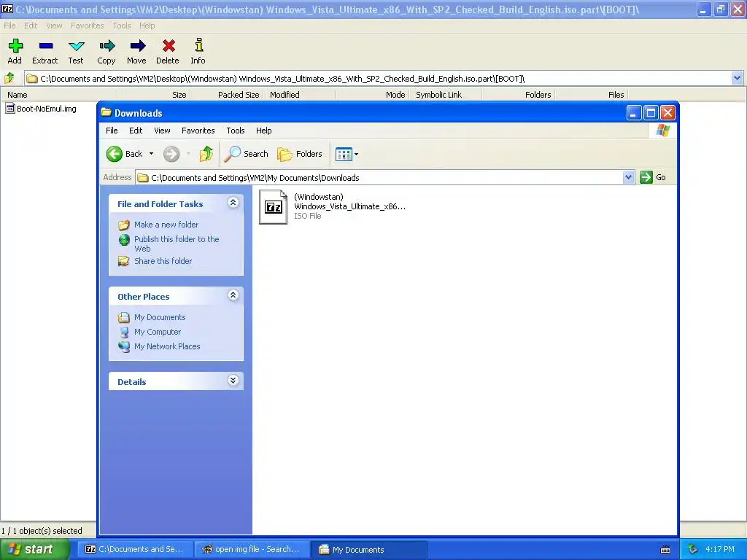The width and height of the screenshot is (747, 560).
Task: Click Symbolic Link column header
Action: 446,95
